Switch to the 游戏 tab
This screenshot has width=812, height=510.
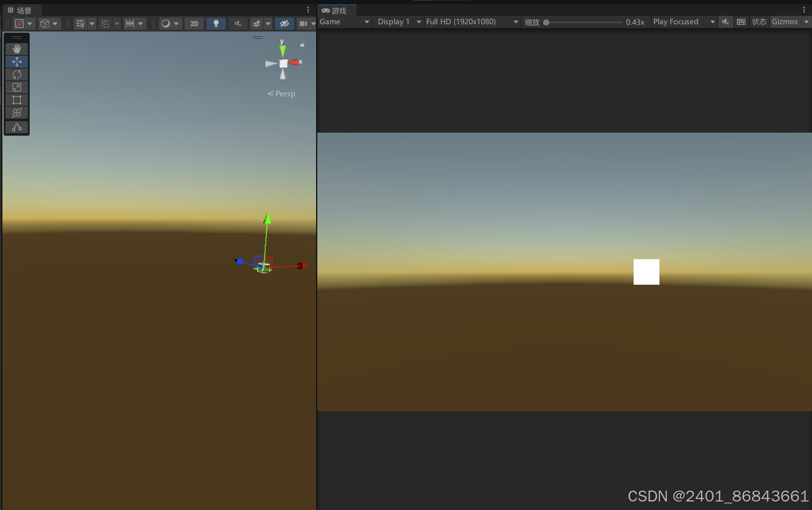click(337, 10)
